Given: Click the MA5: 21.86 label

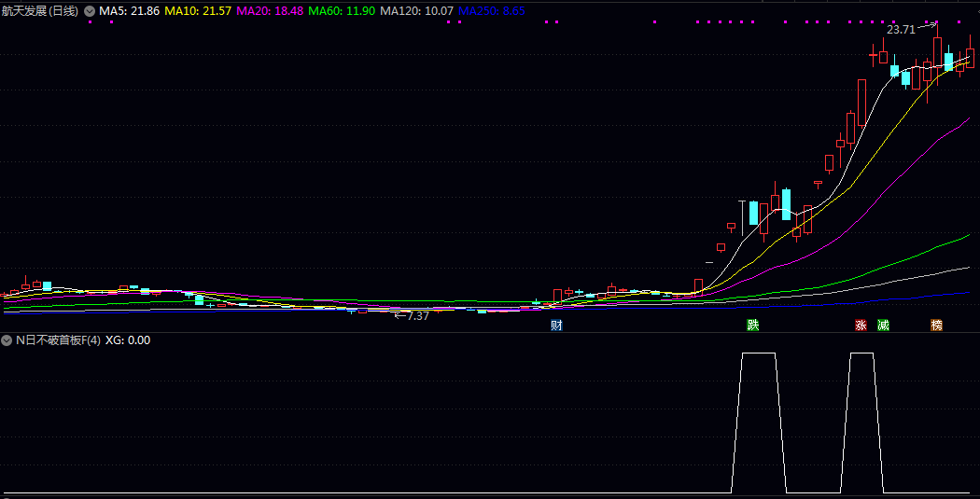Looking at the screenshot, I should [130, 11].
